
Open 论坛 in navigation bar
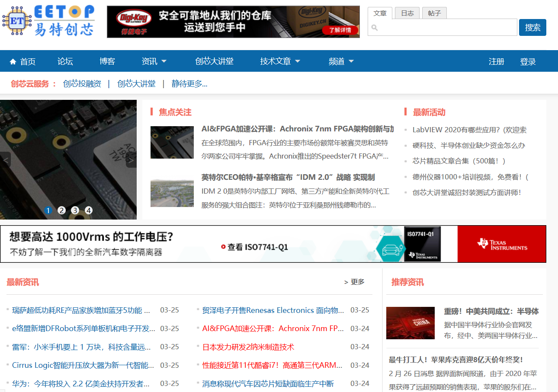click(x=65, y=61)
